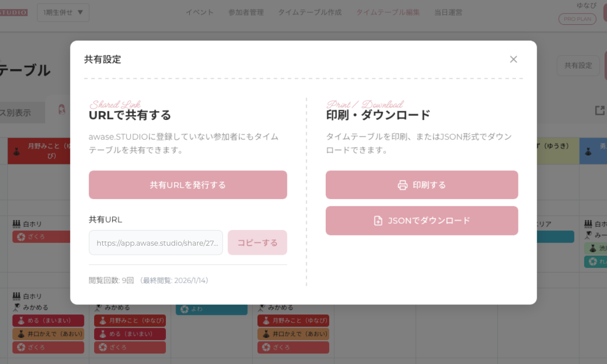Click the teal よわ camera tag
This screenshot has width=607, height=364.
211,309
